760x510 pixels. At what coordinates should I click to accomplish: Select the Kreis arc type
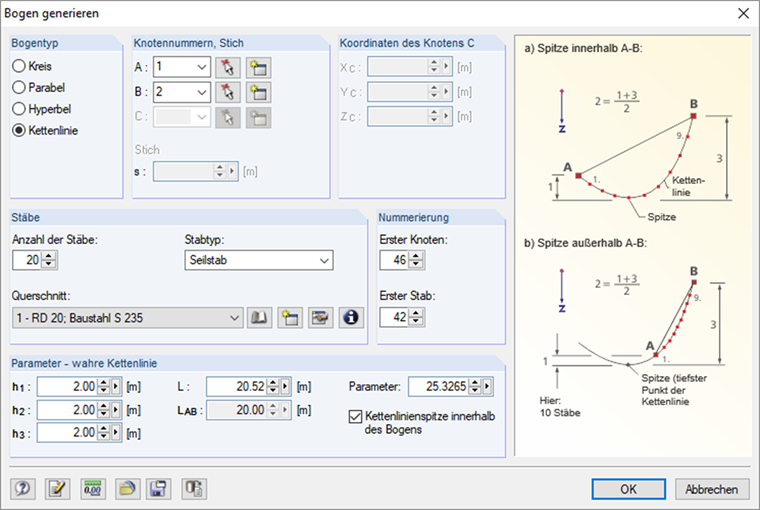tap(32, 66)
